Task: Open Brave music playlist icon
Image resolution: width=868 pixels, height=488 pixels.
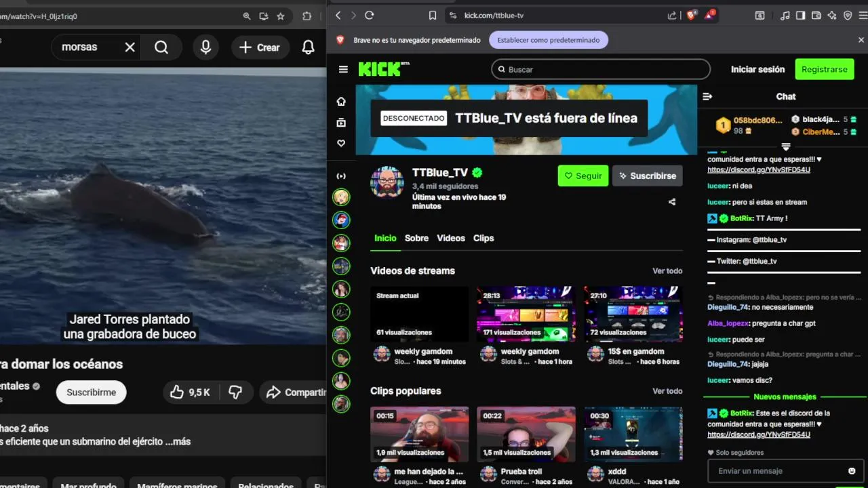Action: (785, 15)
